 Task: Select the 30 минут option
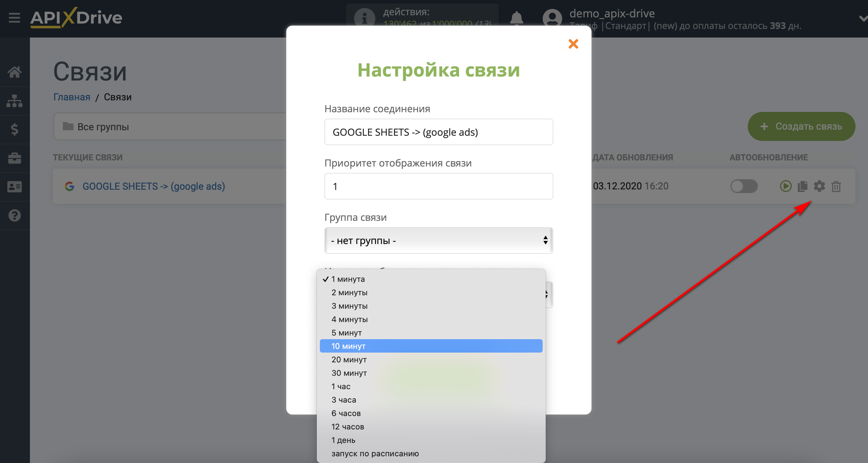pos(431,373)
